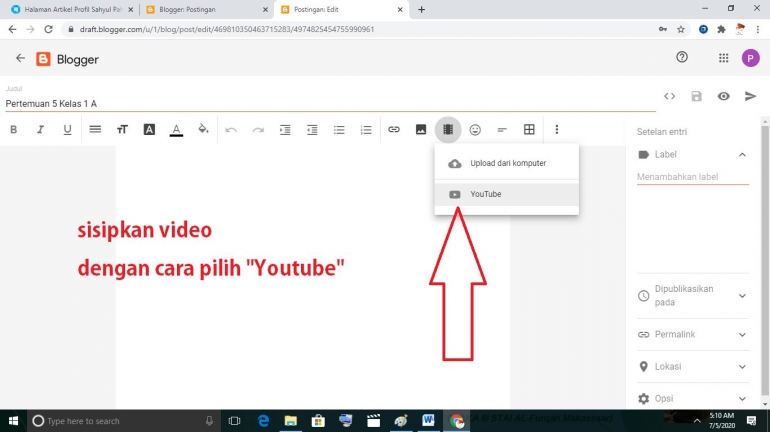This screenshot has width=770, height=432.
Task: Preview the post with eye icon
Action: (723, 96)
